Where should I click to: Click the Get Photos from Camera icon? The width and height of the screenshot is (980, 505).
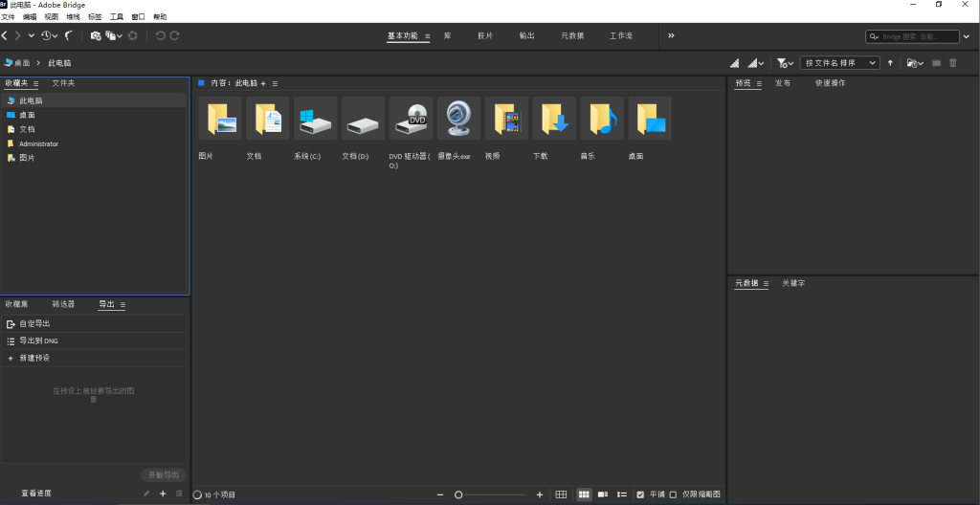pyautogui.click(x=96, y=35)
